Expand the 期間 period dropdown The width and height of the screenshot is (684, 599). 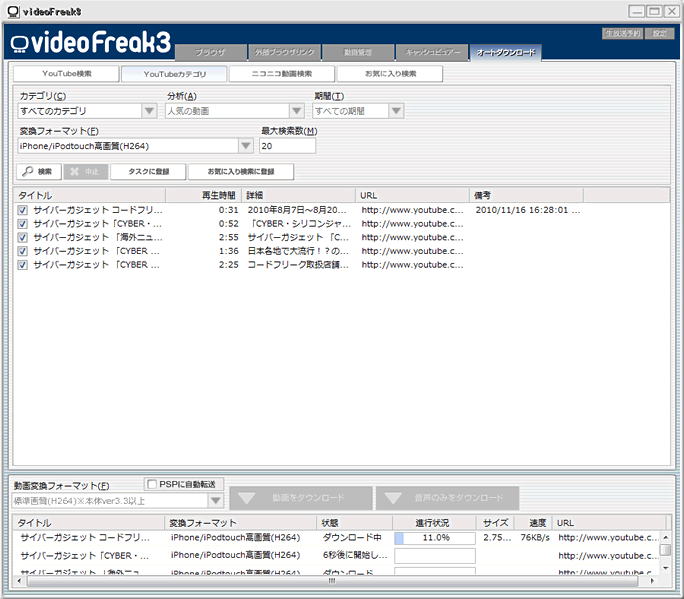coord(396,111)
